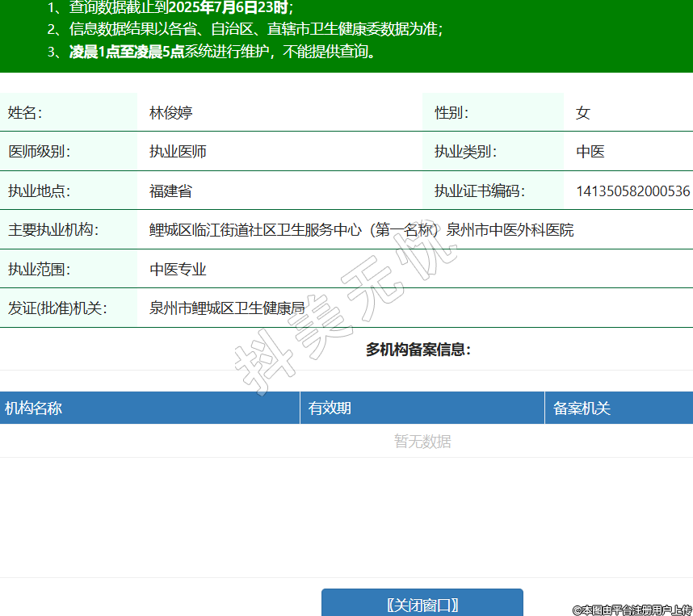The image size is (693, 616).
Task: Click the name value 林俊婷
Action: [170, 113]
